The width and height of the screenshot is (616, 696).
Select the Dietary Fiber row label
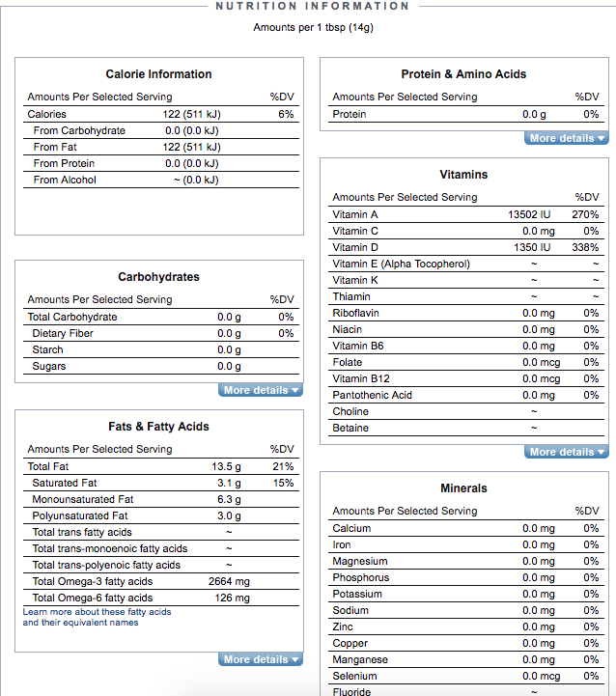tap(63, 333)
